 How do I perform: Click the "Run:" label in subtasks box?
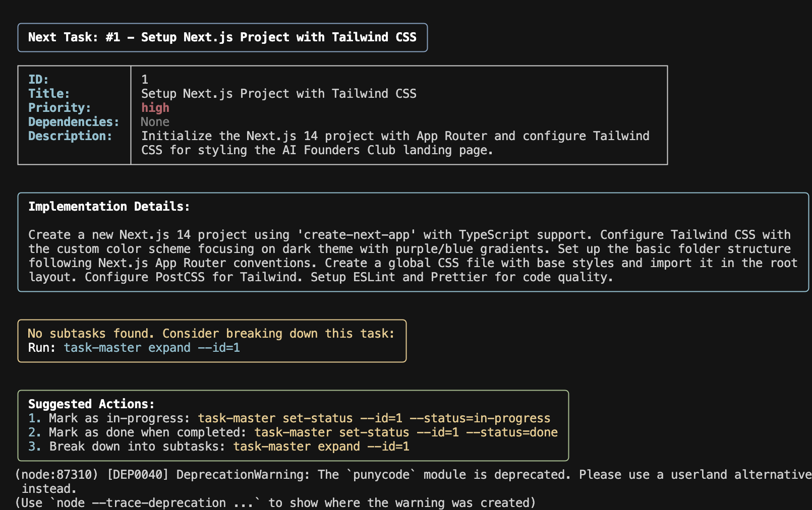[x=41, y=347]
